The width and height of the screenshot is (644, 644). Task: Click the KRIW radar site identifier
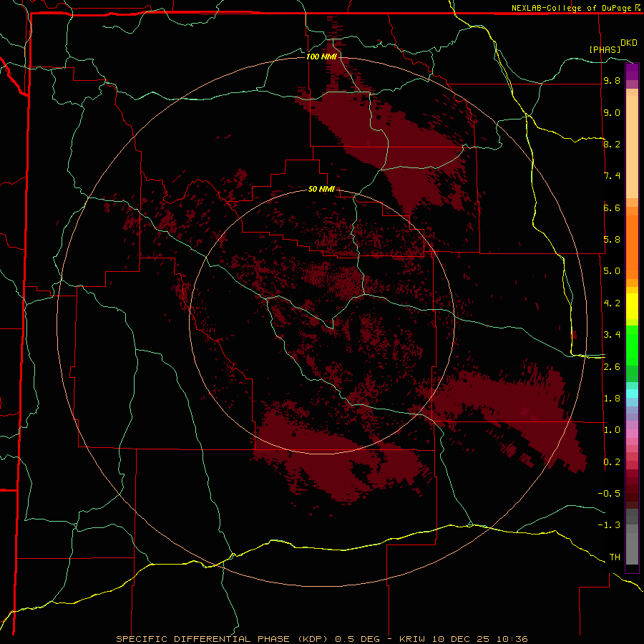413,639
